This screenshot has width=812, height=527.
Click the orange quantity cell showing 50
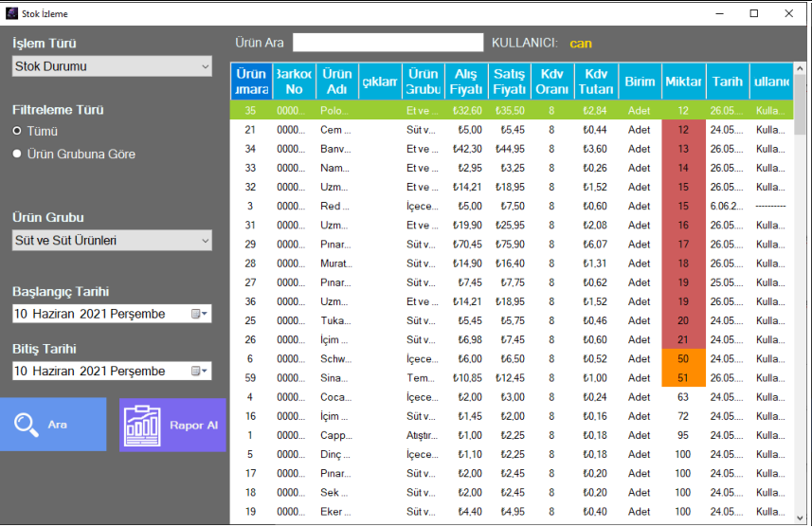pos(683,359)
